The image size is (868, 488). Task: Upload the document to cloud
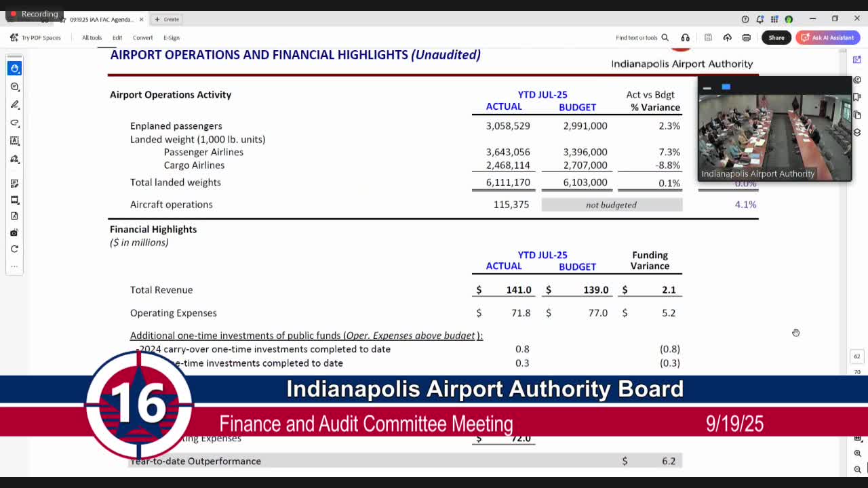[x=727, y=38]
